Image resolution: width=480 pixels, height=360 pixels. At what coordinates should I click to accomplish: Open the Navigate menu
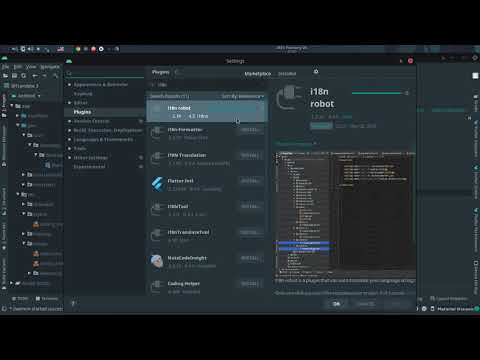pos(50,67)
